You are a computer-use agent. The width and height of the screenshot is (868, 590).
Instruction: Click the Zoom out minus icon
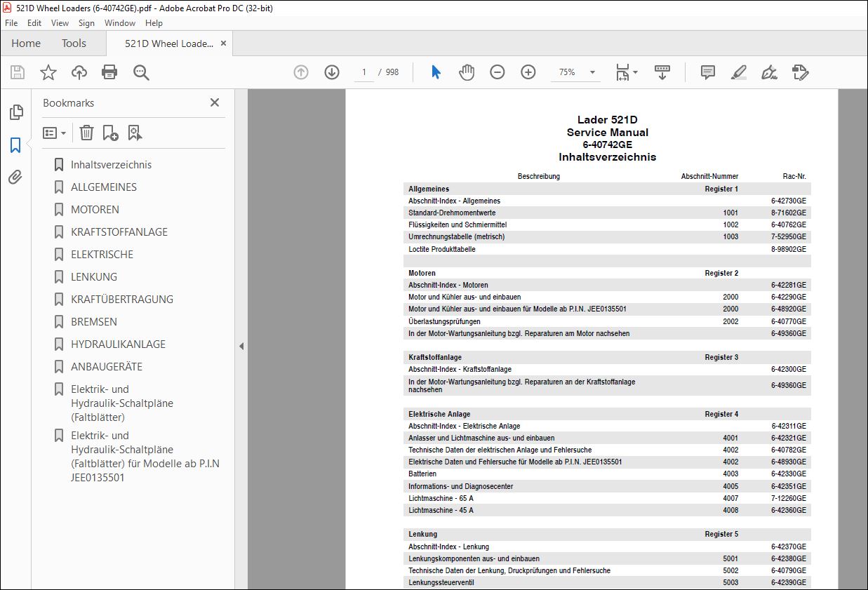point(498,72)
